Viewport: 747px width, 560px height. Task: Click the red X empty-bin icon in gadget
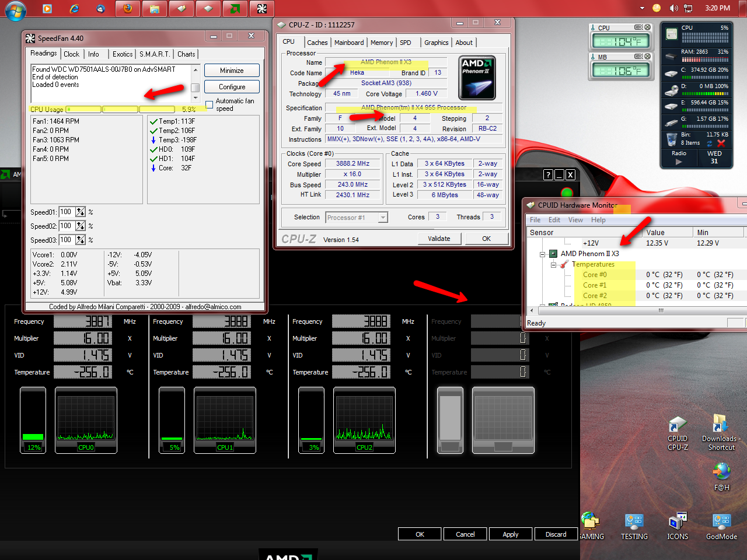click(721, 143)
